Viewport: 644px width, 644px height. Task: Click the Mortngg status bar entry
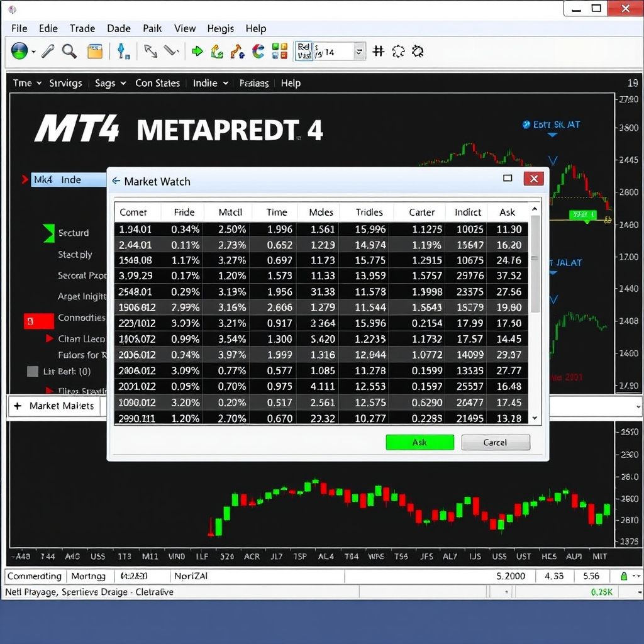pyautogui.click(x=88, y=576)
